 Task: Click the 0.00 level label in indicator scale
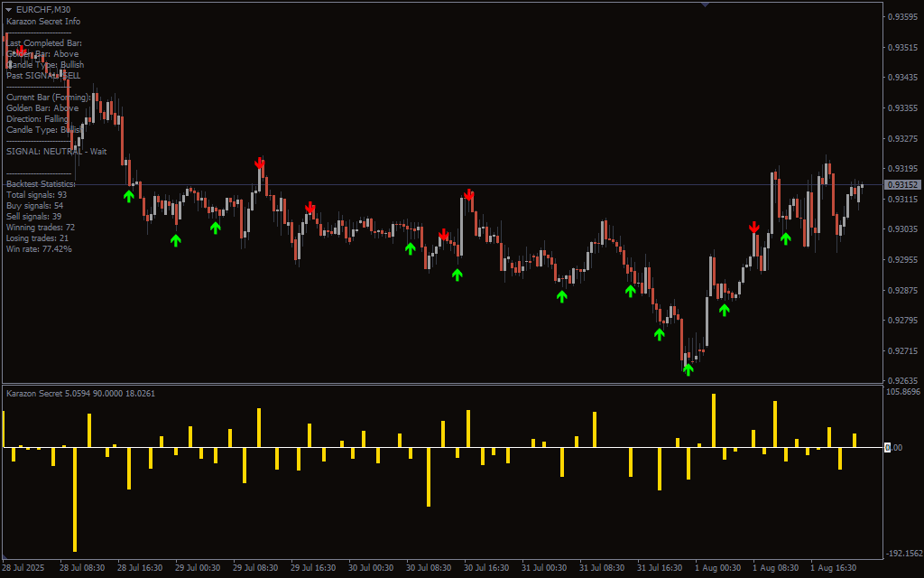[892, 447]
